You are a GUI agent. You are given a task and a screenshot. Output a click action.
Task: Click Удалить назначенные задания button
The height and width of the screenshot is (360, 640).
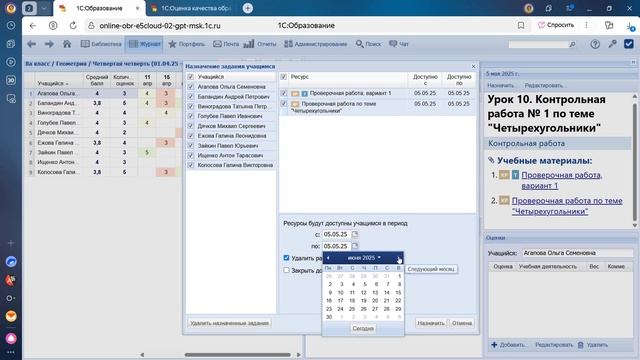point(229,323)
